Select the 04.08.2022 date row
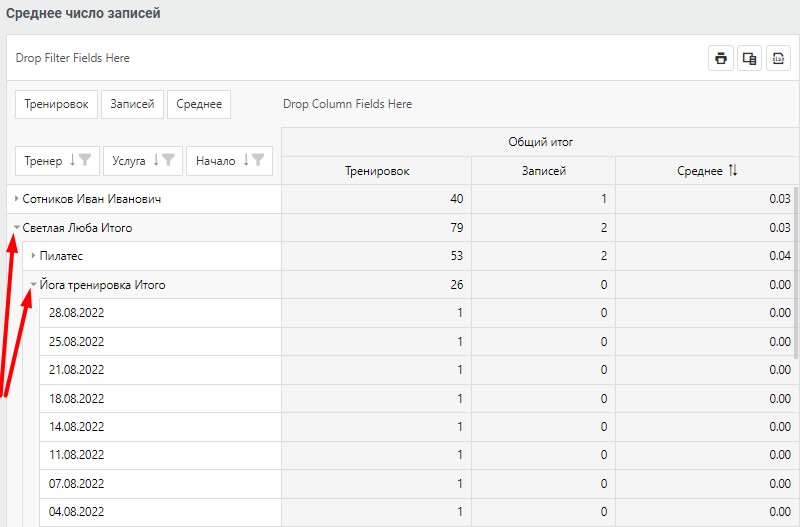800x527 pixels. point(160,512)
